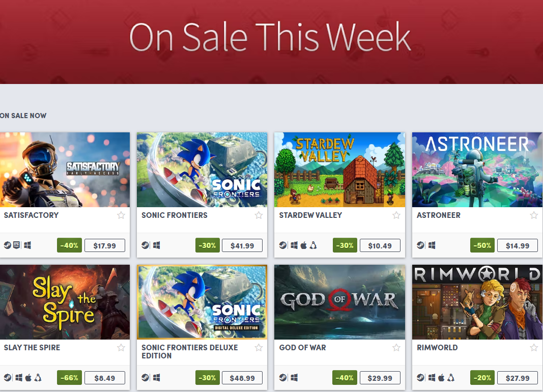Open the RimWorld cover thumbnail
Viewport: 543px width, 392px height.
tap(477, 302)
